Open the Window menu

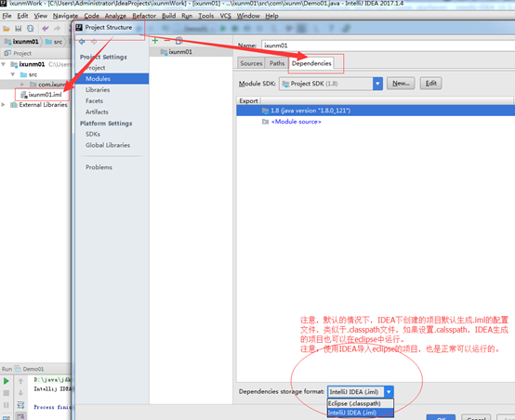[248, 16]
